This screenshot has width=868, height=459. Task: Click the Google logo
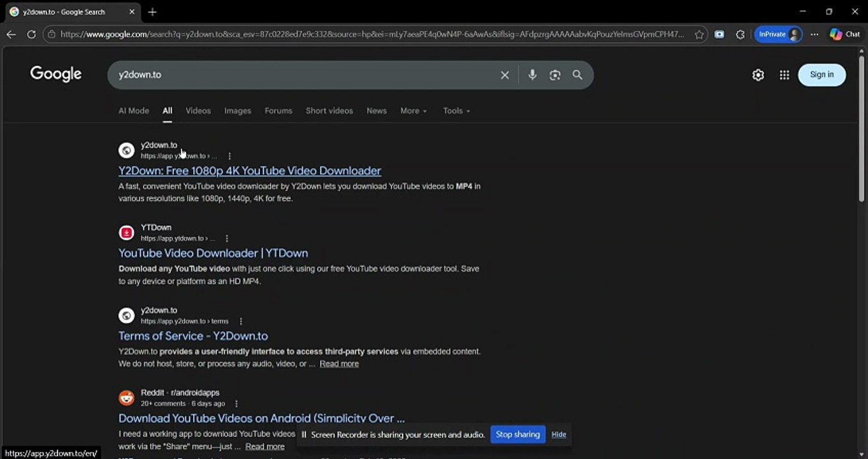(x=56, y=75)
